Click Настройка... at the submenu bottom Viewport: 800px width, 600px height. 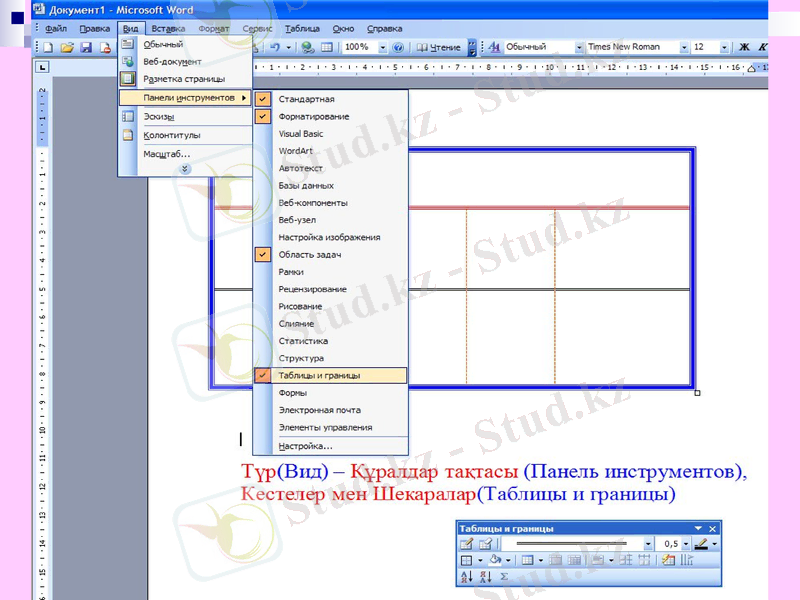[305, 446]
